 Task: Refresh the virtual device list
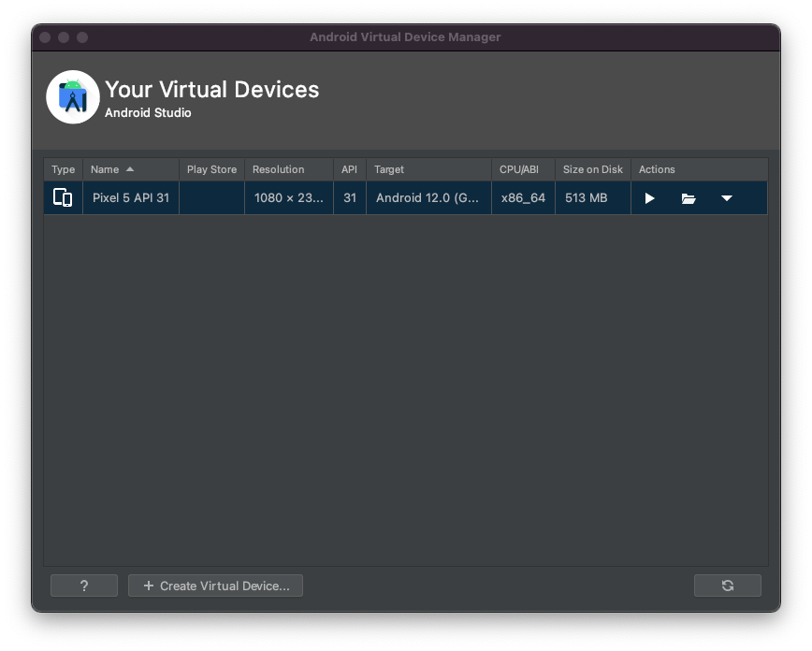(728, 586)
